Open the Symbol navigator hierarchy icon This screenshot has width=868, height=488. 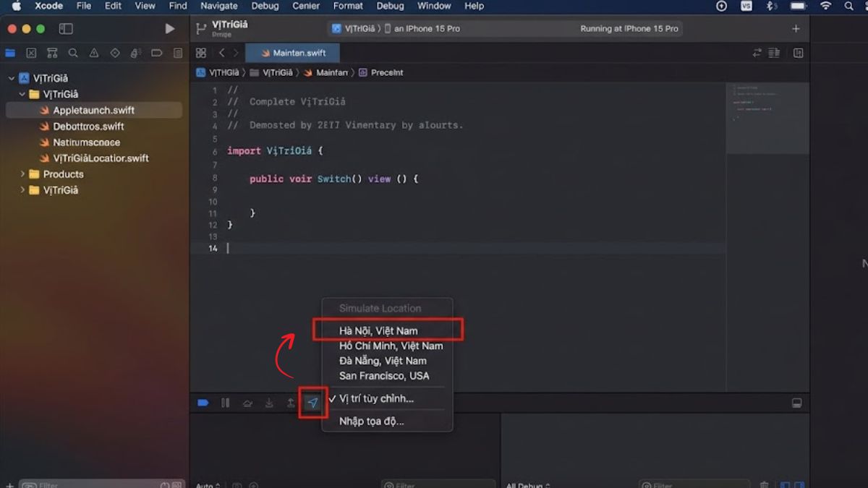pyautogui.click(x=52, y=53)
